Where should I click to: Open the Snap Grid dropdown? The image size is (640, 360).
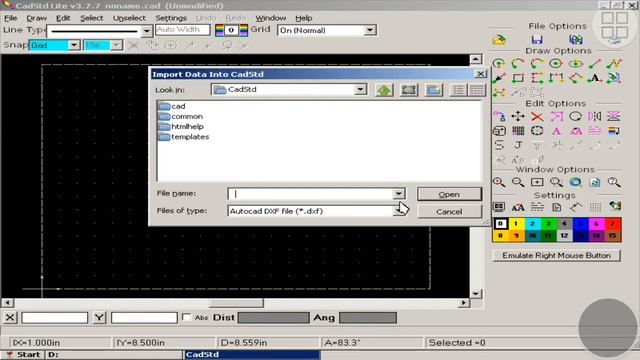(73, 45)
